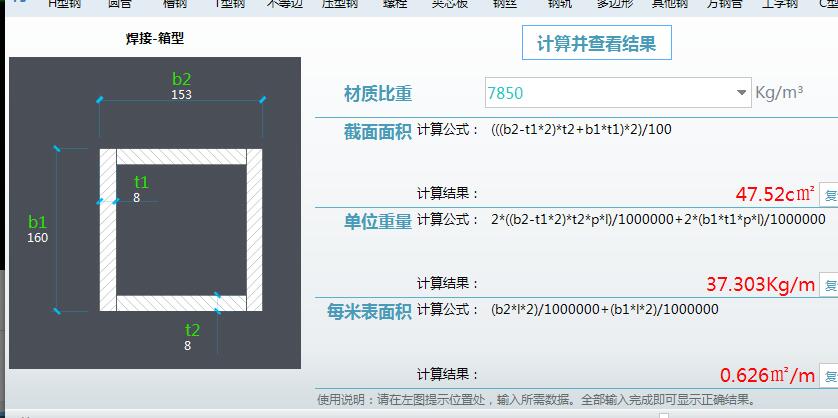Open the 材质比重 density dropdown arrow

[x=741, y=93]
